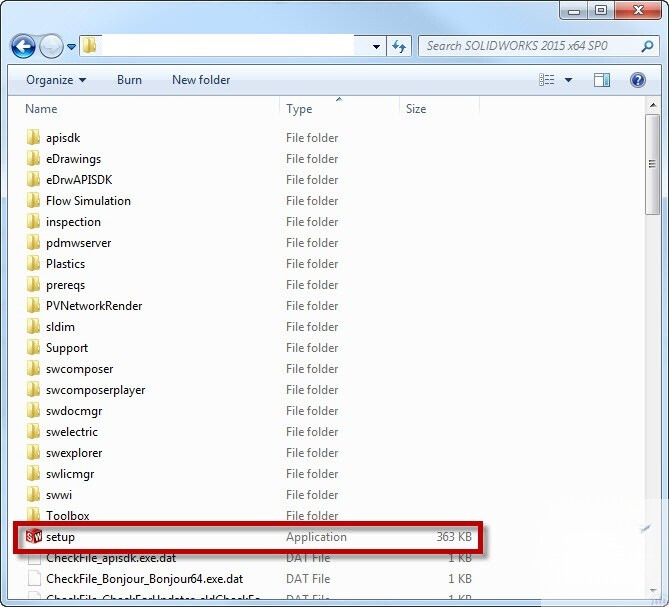This screenshot has width=669, height=607.
Task: Click the swwi folder icon
Action: [x=33, y=494]
